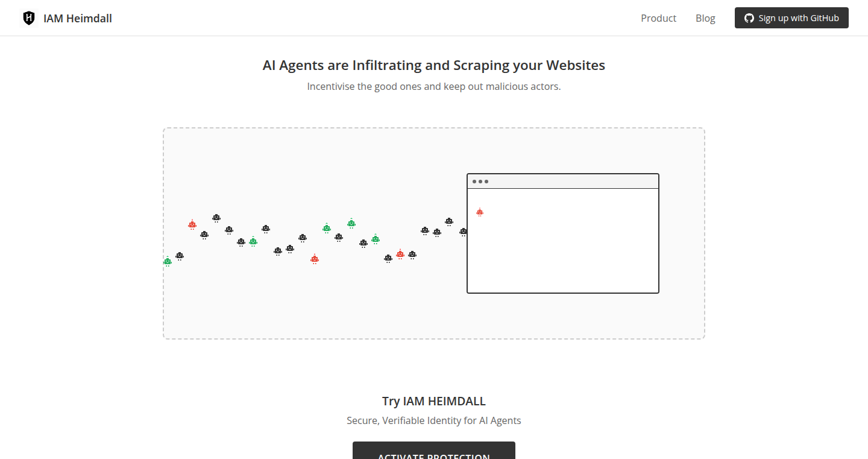
Task: Click the first dot in the mock window titlebar
Action: pos(474,182)
